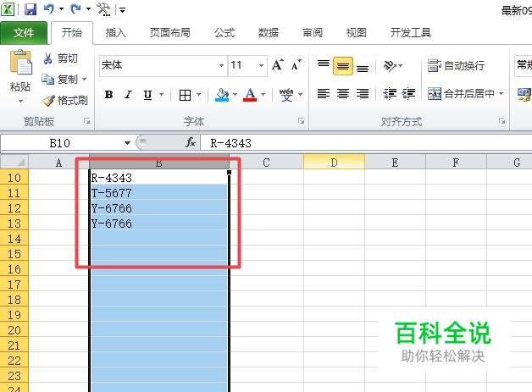532x392 pixels.
Task: Toggle Italic formatting
Action: [x=128, y=95]
